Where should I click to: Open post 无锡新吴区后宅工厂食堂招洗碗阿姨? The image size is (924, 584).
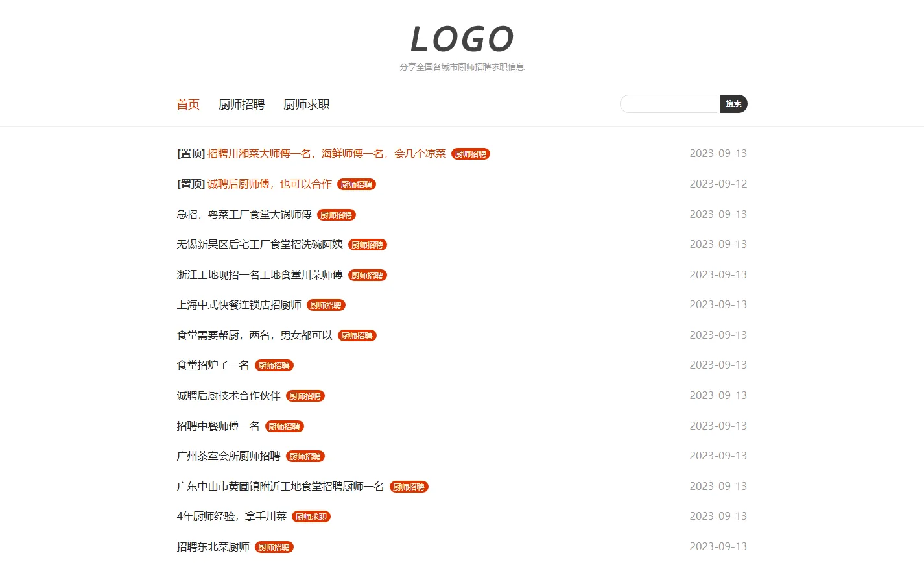(x=259, y=245)
